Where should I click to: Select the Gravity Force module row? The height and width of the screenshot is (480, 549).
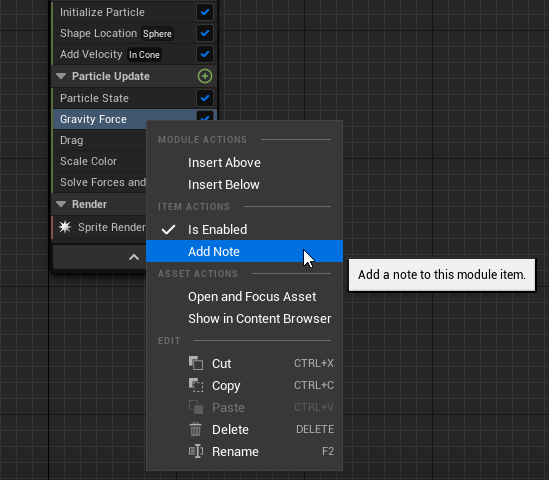99,119
